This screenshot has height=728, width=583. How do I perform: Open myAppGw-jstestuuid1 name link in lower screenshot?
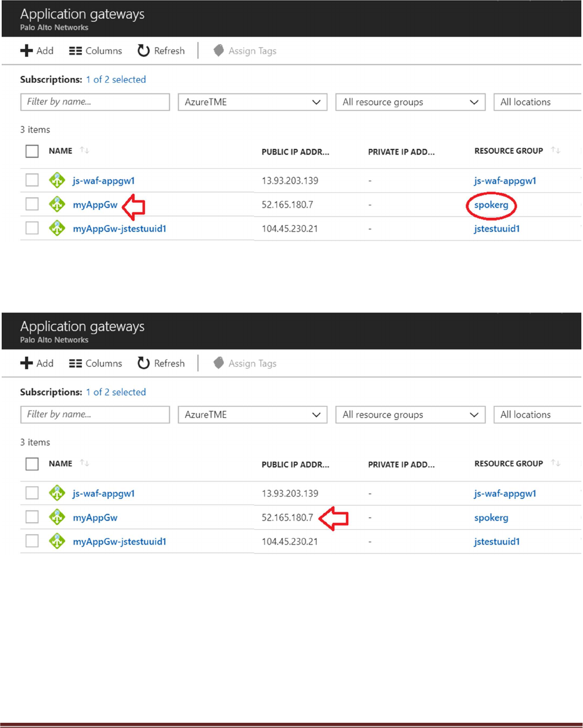120,542
